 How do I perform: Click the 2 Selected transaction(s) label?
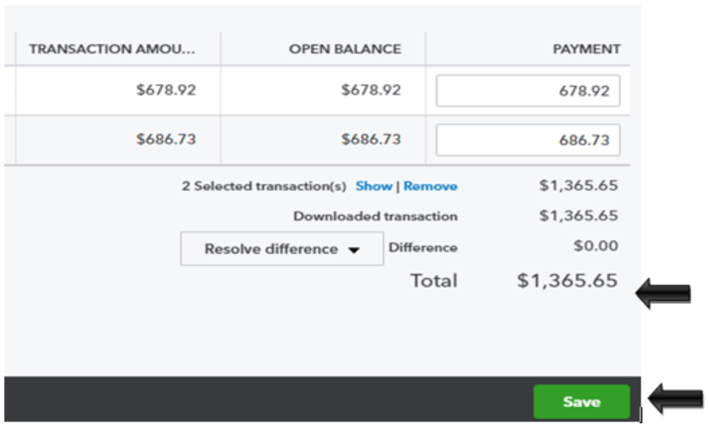(x=264, y=186)
